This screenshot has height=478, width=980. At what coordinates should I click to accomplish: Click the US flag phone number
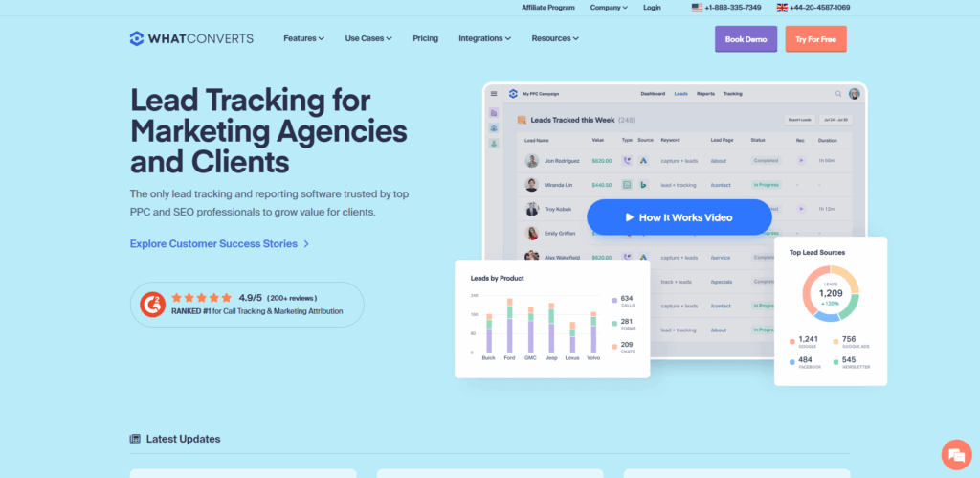[x=725, y=8]
